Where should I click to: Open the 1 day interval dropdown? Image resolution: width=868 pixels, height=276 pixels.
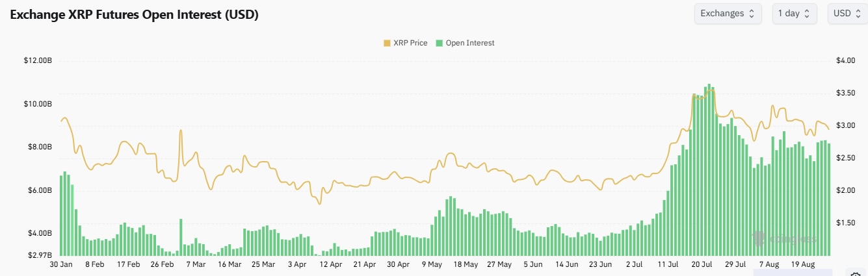click(795, 13)
